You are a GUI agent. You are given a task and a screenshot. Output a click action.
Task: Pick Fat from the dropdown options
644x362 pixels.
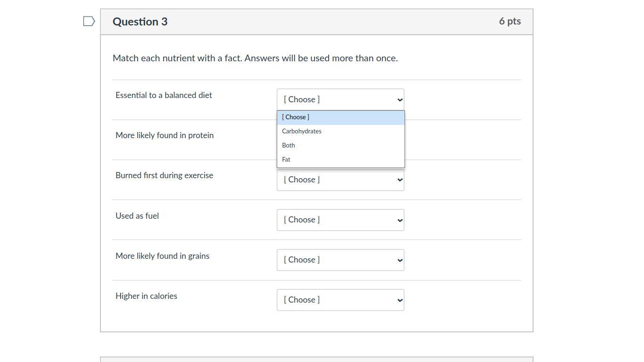tap(286, 160)
